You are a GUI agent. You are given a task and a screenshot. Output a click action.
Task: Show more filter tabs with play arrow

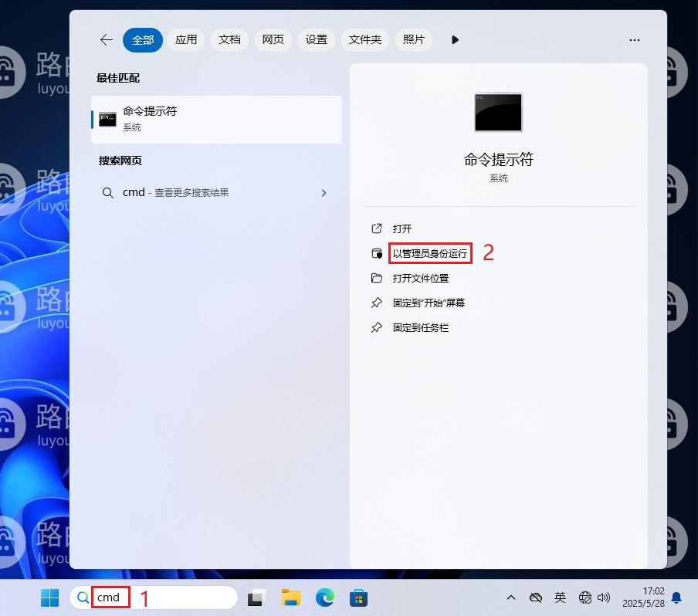[455, 40]
